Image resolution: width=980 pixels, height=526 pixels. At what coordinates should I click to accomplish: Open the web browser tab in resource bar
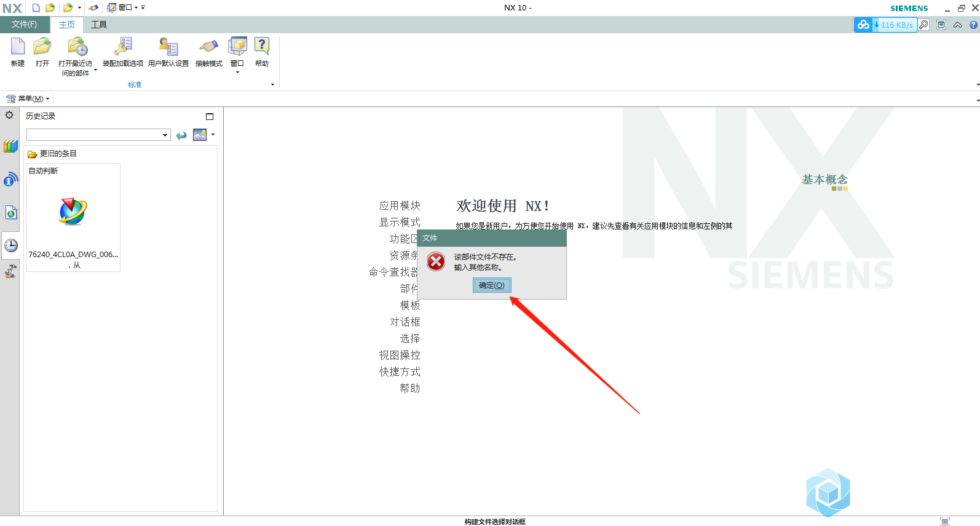10,213
